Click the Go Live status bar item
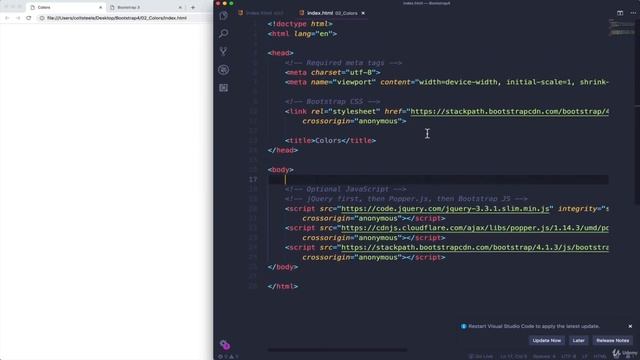Viewport: 640px width, 360px height. coord(481,356)
